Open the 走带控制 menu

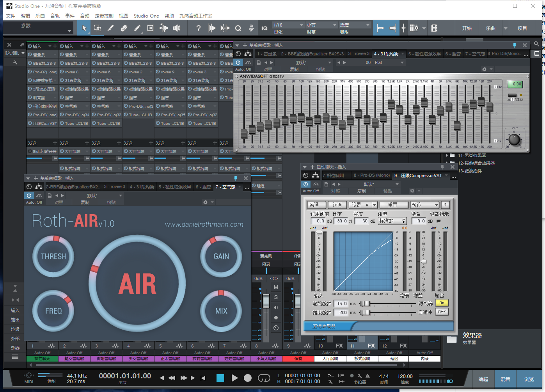tap(104, 16)
